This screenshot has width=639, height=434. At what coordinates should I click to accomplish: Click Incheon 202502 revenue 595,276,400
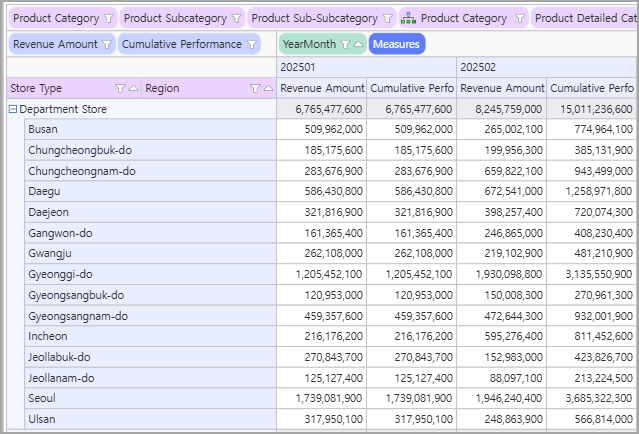pyautogui.click(x=502, y=336)
